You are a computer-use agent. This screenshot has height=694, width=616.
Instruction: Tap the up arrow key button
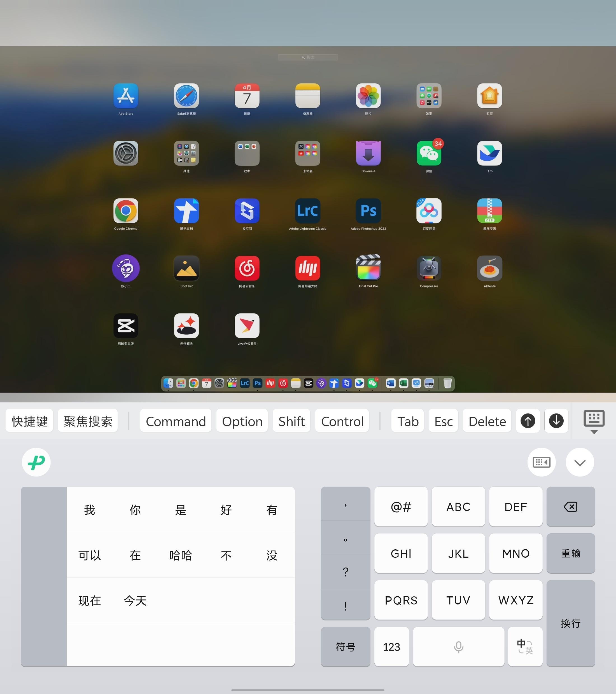pyautogui.click(x=528, y=421)
